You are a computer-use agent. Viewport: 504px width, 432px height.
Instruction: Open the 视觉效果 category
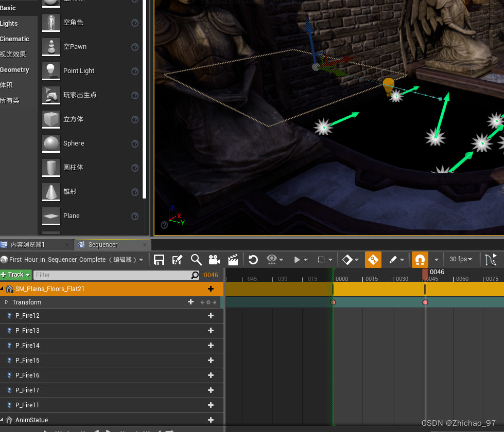(13, 55)
